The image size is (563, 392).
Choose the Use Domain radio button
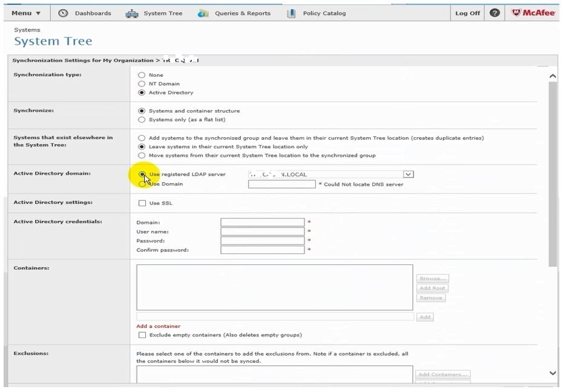142,184
